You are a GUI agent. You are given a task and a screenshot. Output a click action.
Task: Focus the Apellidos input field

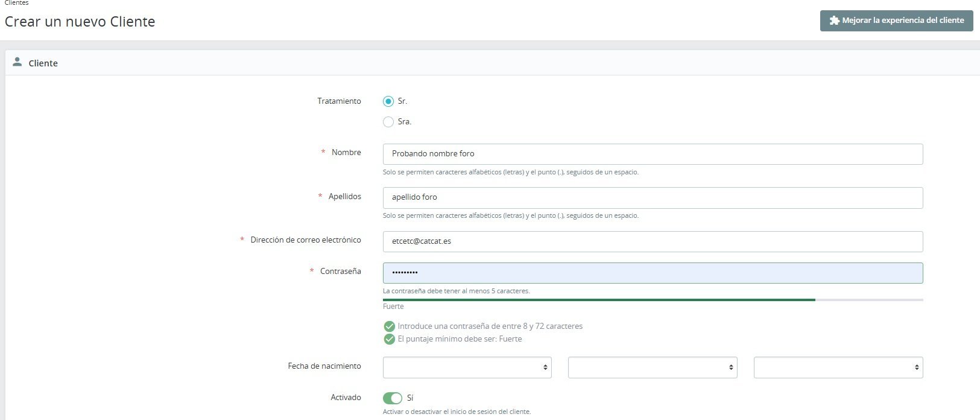[x=653, y=198]
